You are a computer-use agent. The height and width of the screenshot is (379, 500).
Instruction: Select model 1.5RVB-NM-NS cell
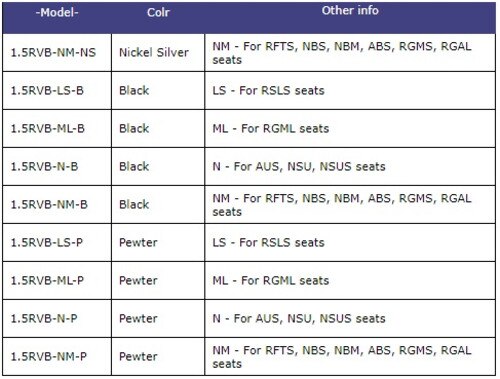(x=57, y=53)
